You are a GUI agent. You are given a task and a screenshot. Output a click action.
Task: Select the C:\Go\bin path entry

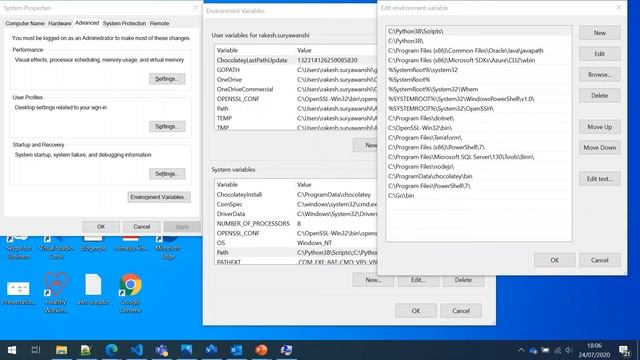click(479, 196)
